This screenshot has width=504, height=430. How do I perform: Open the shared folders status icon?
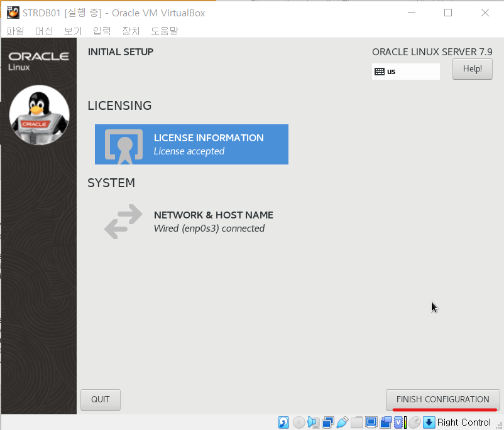point(357,422)
